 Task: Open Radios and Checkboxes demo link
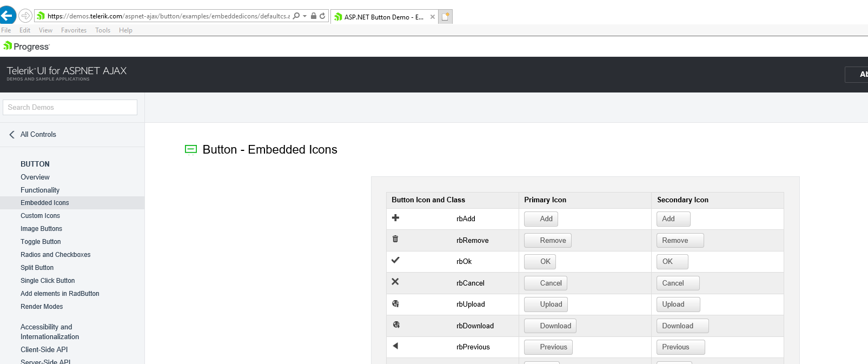point(56,255)
